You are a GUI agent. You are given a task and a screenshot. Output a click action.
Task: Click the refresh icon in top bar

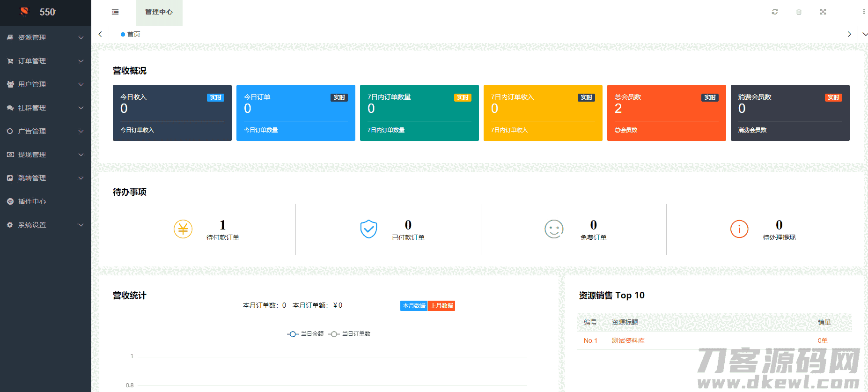click(x=775, y=12)
